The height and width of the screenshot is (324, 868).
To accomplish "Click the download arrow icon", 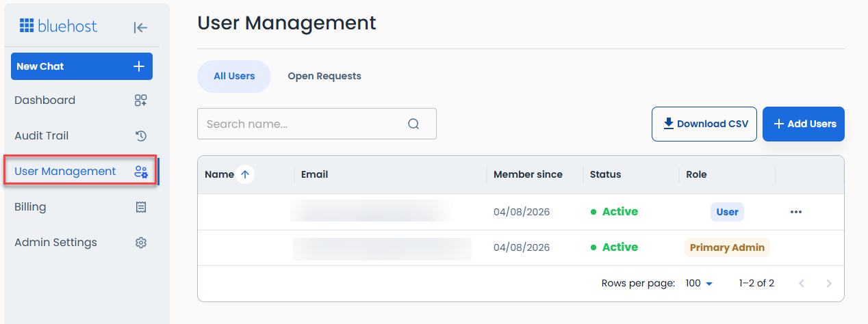I will [x=669, y=124].
